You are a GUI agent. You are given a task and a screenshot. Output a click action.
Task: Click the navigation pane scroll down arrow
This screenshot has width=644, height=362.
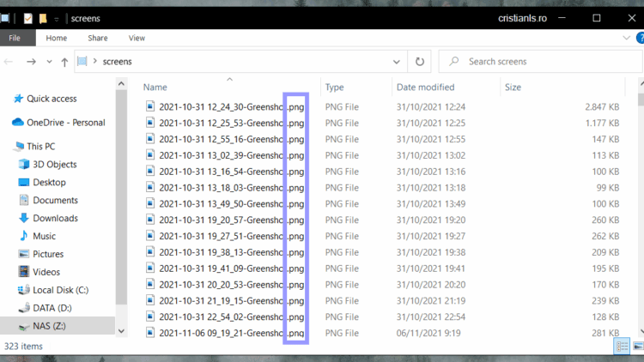[x=121, y=331]
